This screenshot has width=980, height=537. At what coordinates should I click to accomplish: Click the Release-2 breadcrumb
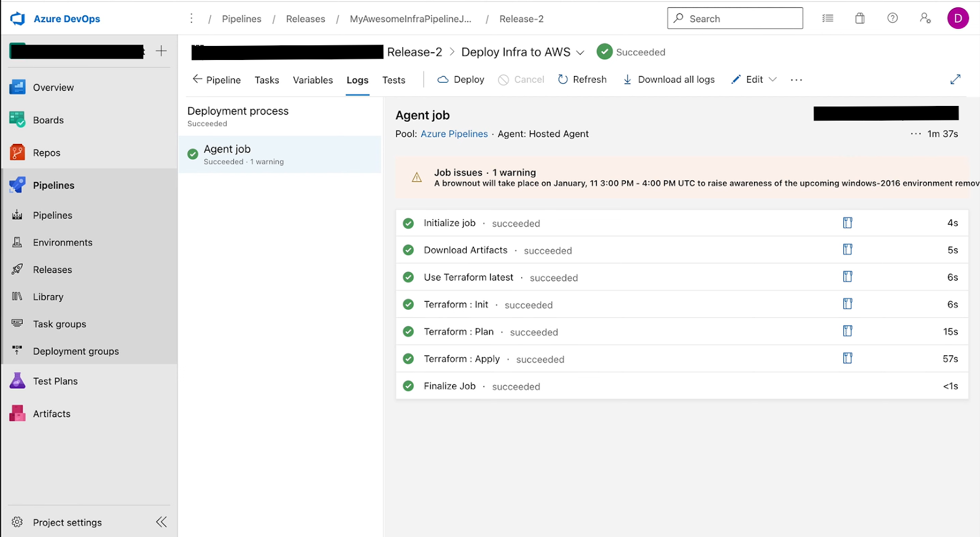522,19
